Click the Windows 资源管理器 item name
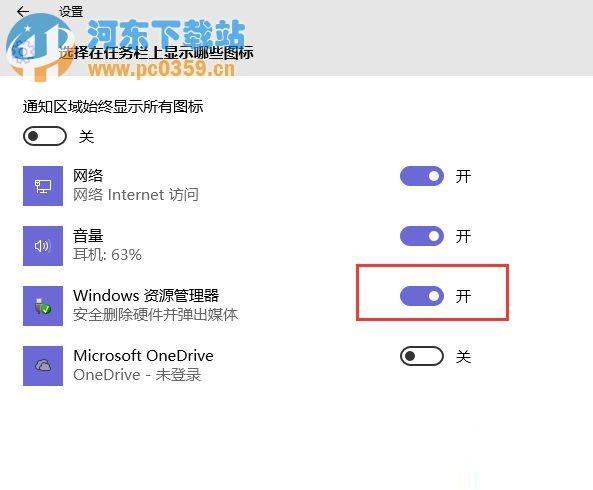This screenshot has width=593, height=490. point(146,296)
